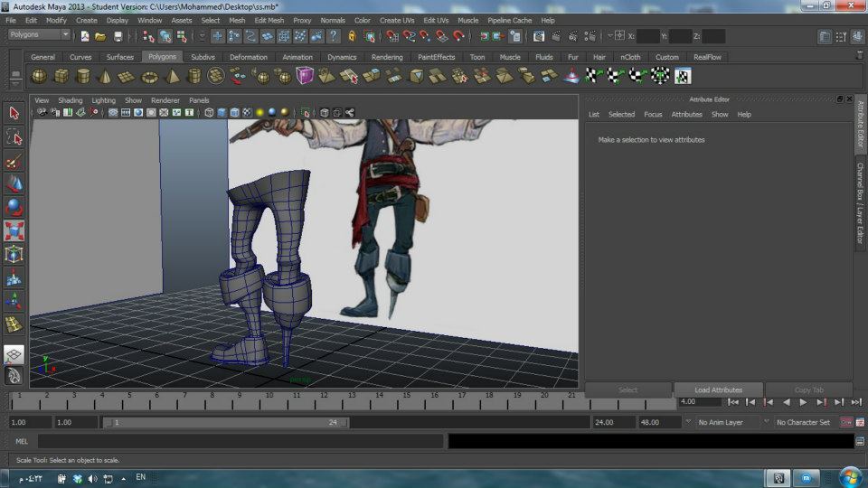Switch to the Surfaces shelf tab

point(120,57)
